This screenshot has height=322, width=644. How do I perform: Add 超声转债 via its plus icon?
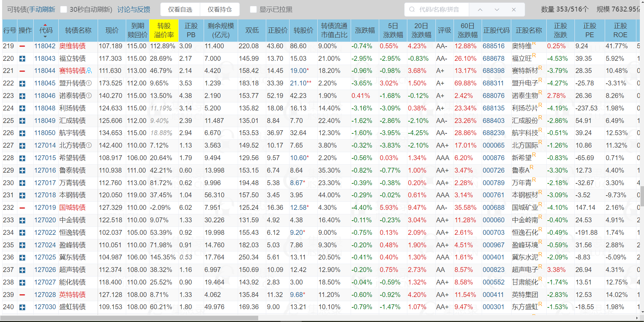22,270
